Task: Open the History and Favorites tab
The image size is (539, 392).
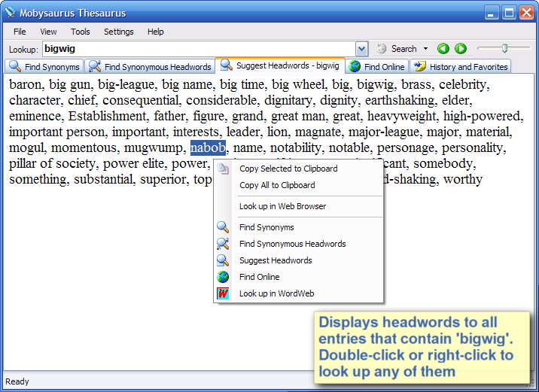Action: pyautogui.click(x=460, y=66)
